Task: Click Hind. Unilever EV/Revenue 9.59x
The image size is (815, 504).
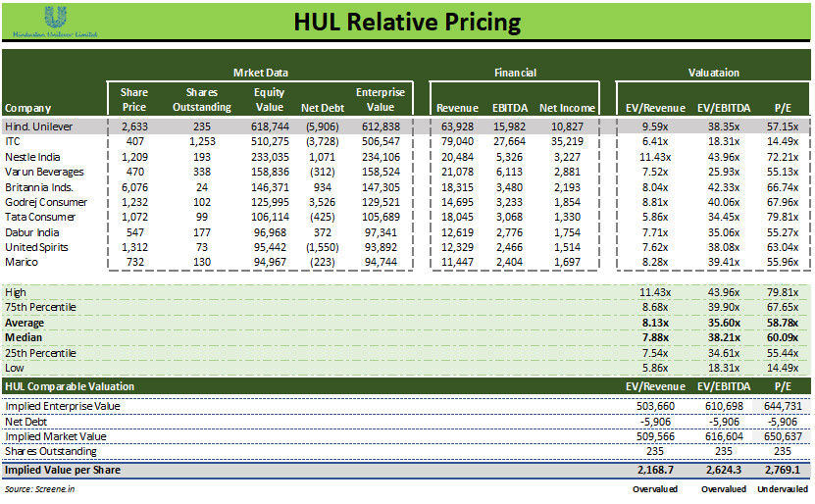Action: [x=655, y=126]
